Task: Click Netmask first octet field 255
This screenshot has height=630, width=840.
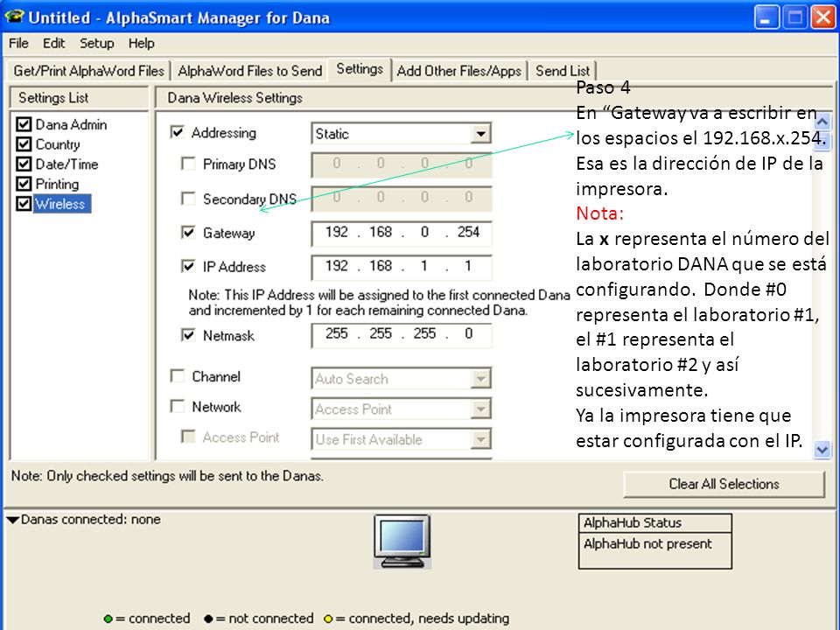Action: pyautogui.click(x=336, y=333)
